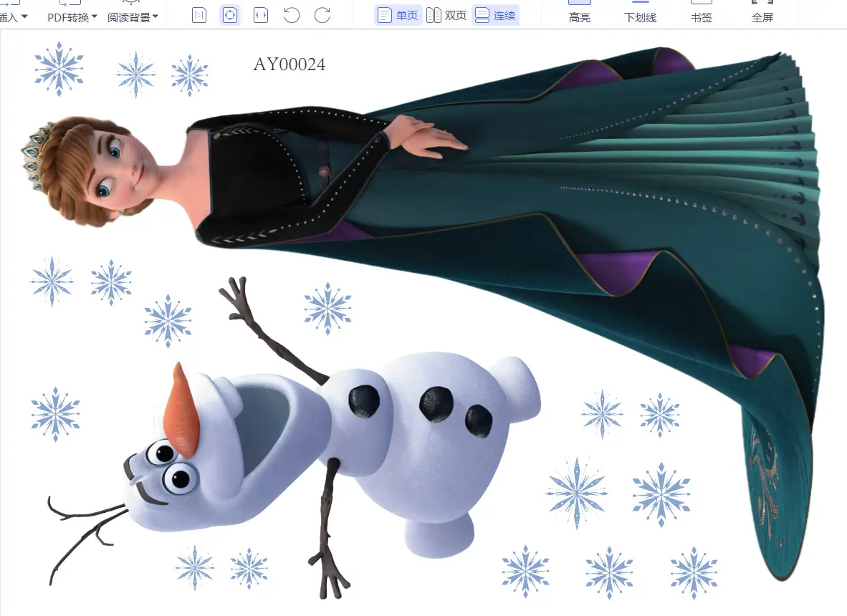
Task: Open the 插入 insert dropdown
Action: pos(13,17)
